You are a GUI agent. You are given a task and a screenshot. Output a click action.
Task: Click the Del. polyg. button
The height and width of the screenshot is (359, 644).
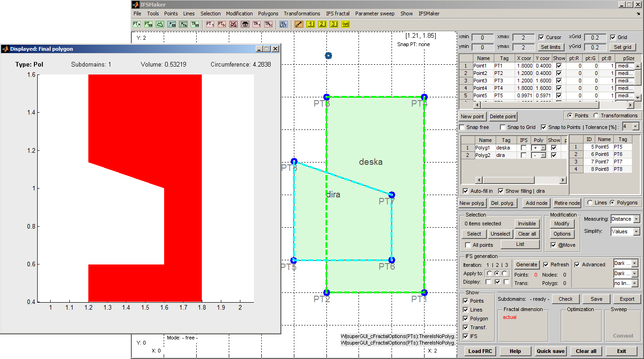[x=503, y=203]
